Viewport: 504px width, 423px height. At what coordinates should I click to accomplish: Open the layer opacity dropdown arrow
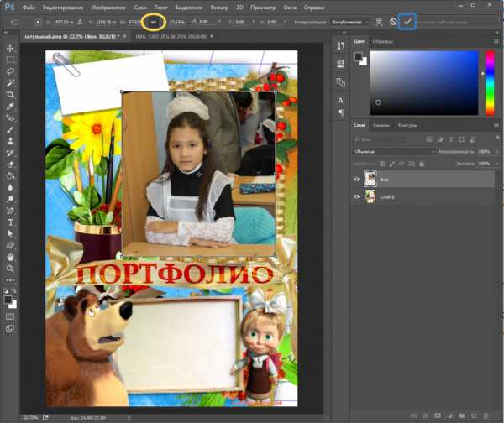coord(496,151)
